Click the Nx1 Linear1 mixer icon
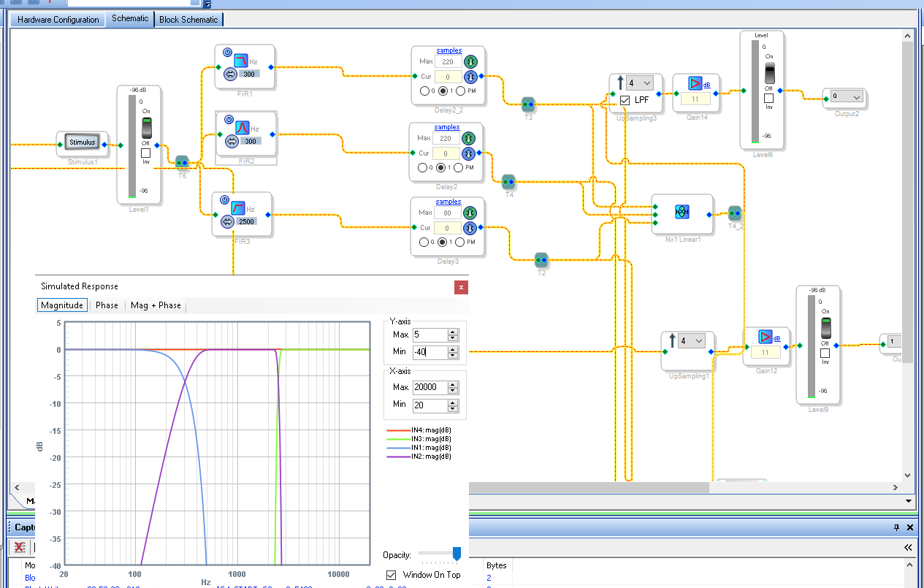The image size is (924, 588). tap(681, 212)
